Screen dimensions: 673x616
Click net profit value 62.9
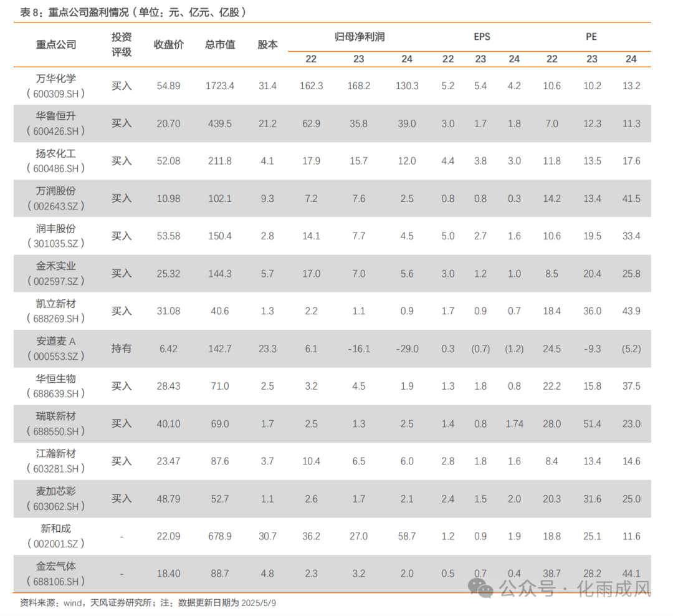pos(311,123)
